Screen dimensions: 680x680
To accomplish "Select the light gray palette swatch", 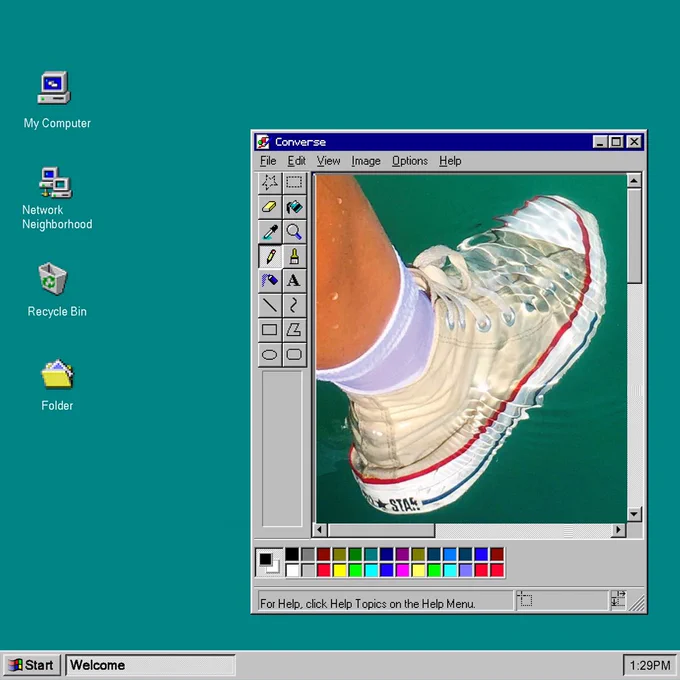I will tap(308, 570).
